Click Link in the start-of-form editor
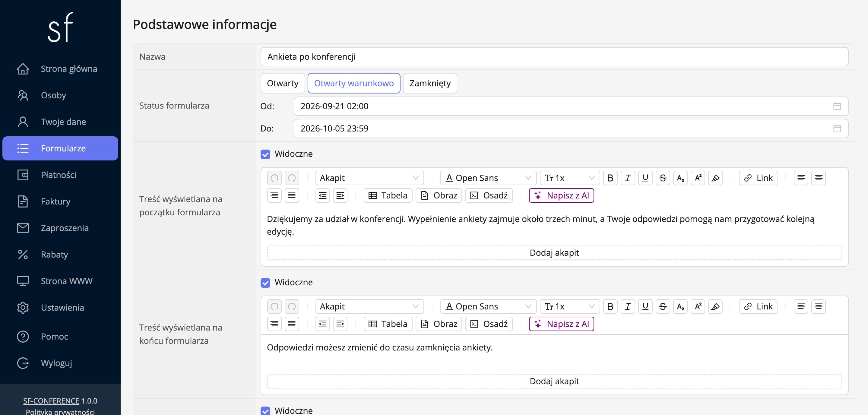 point(758,178)
